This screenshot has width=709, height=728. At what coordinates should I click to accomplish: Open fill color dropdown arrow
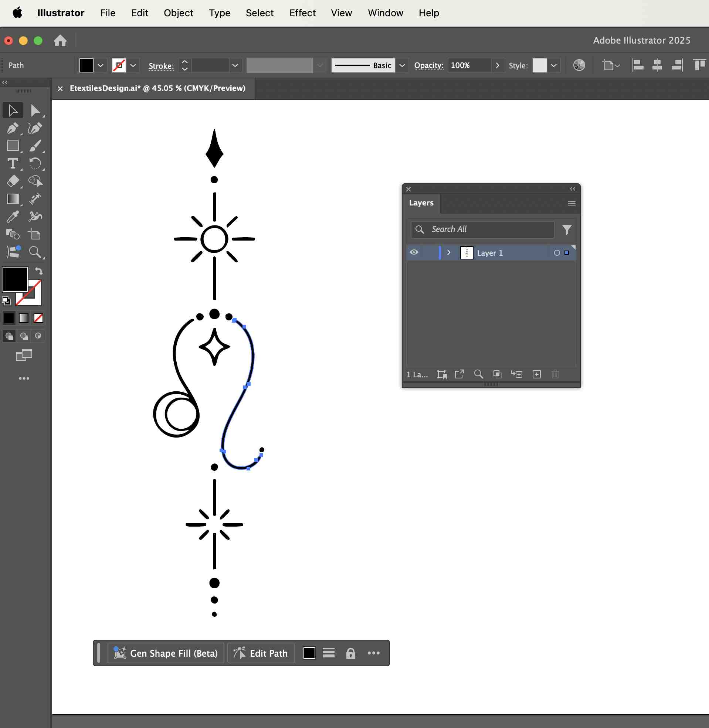click(101, 65)
